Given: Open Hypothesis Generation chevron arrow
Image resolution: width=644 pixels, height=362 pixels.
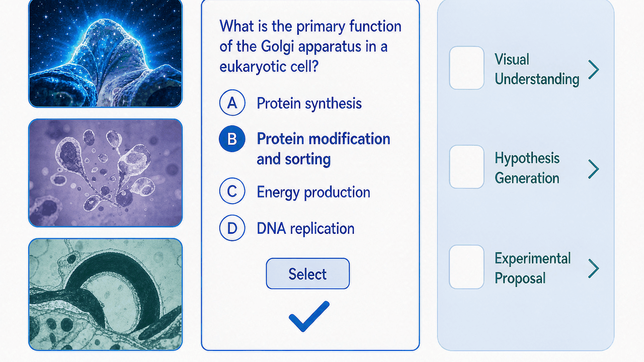Looking at the screenshot, I should tap(594, 169).
